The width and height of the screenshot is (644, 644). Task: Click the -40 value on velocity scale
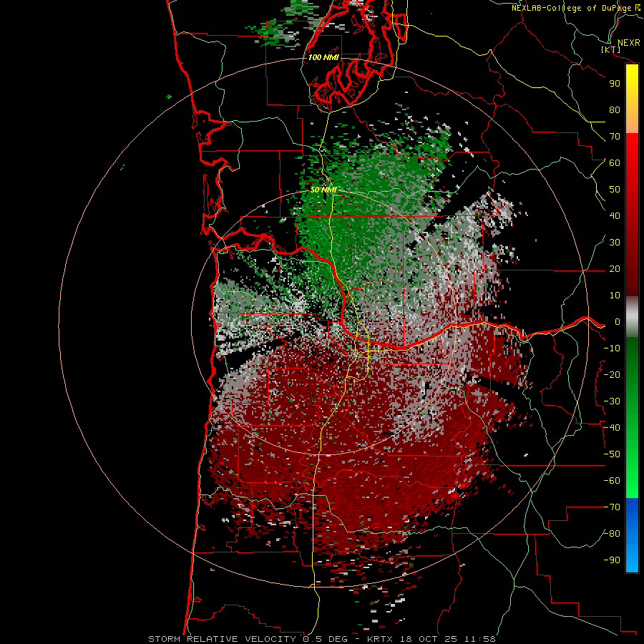612,428
